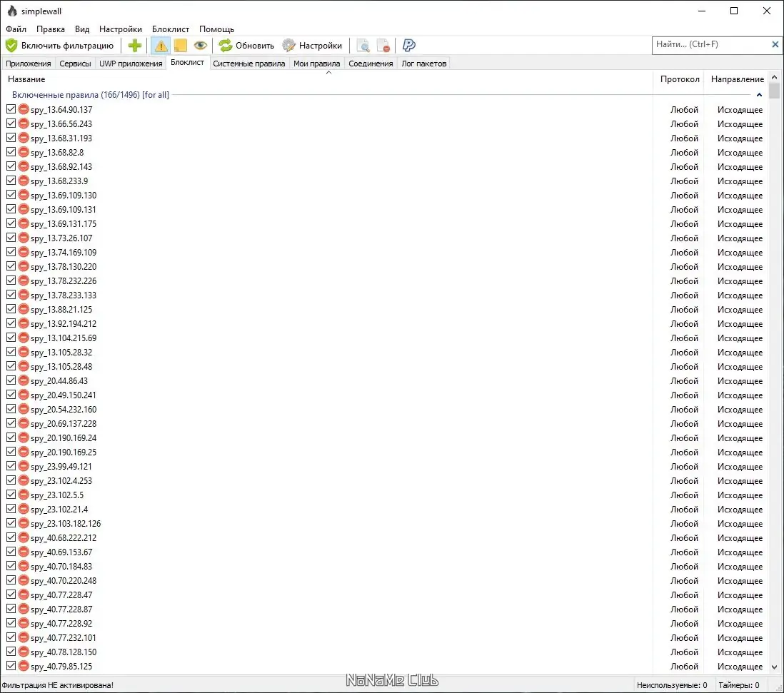Click the red block icon of spy_13.68.82.8
784x693 pixels.
(24, 152)
